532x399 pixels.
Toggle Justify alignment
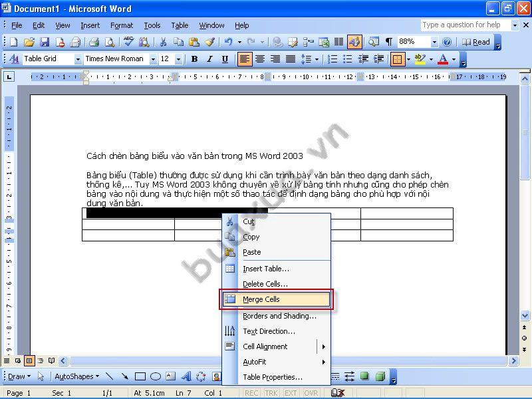pyautogui.click(x=291, y=59)
